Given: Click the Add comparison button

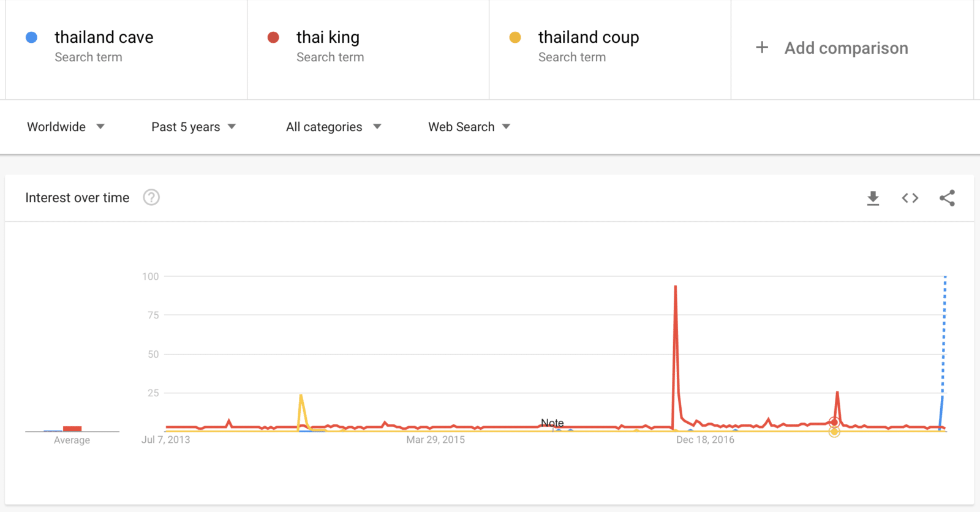Looking at the screenshot, I should pos(846,48).
